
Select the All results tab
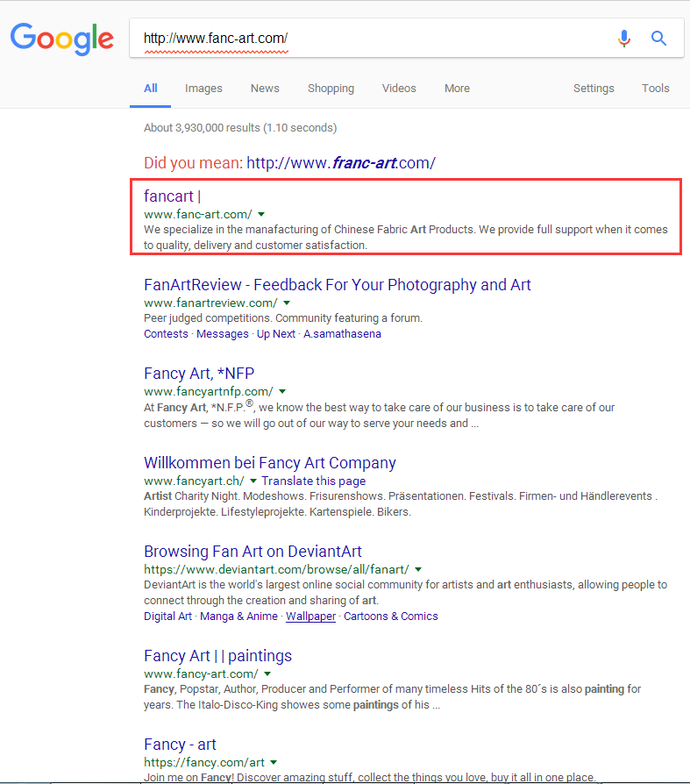click(x=151, y=88)
